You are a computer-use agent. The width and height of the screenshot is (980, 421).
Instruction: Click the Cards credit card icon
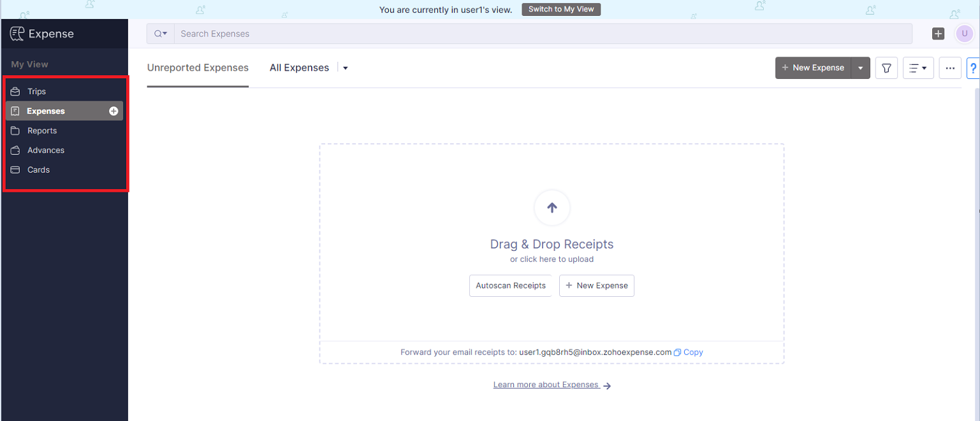[x=15, y=170]
